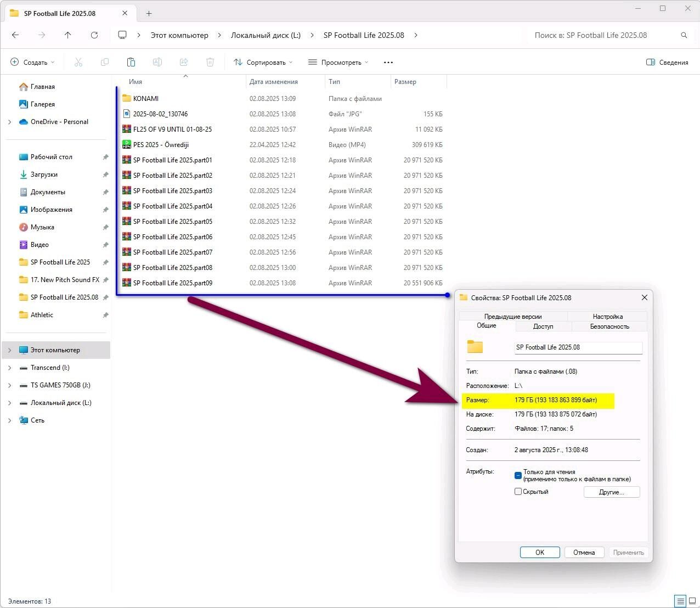Switch to Предыдущие версии tab
The height and width of the screenshot is (608, 700).
pyautogui.click(x=513, y=317)
